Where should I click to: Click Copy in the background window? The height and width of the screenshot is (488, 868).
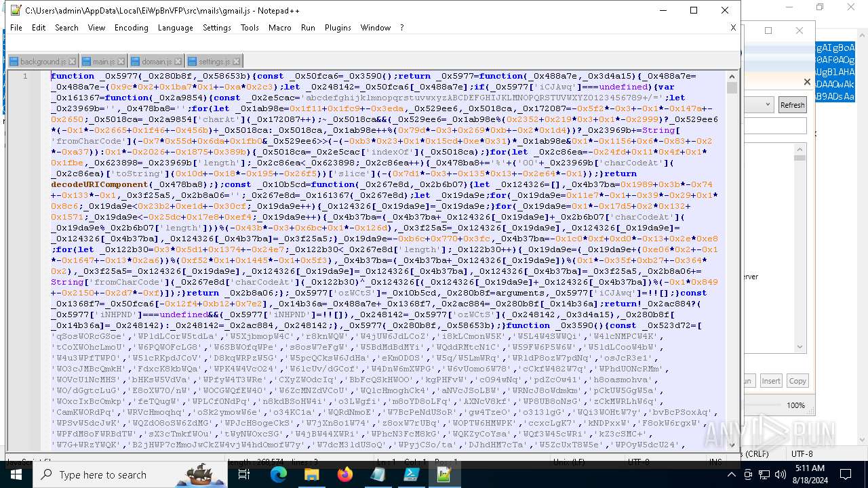pyautogui.click(x=797, y=381)
